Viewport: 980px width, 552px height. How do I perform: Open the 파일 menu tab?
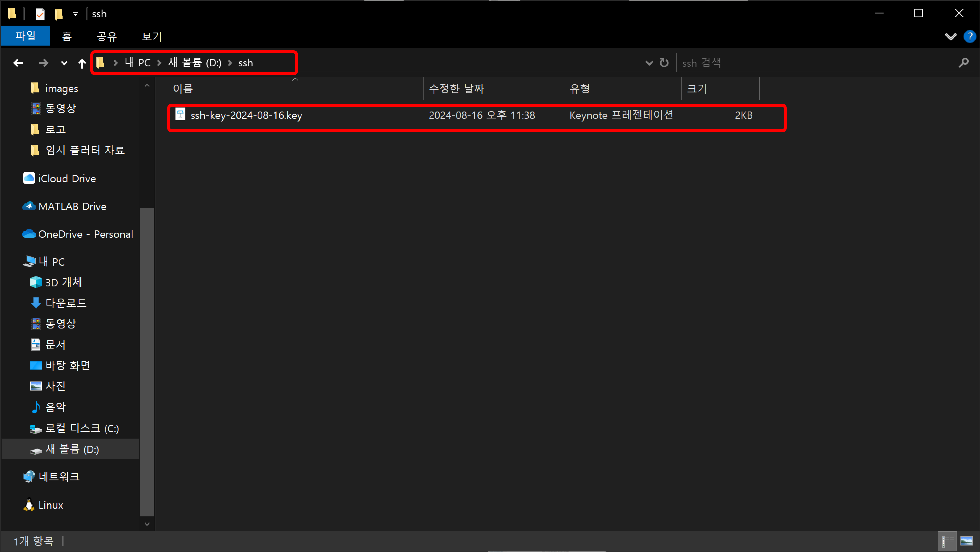[25, 36]
